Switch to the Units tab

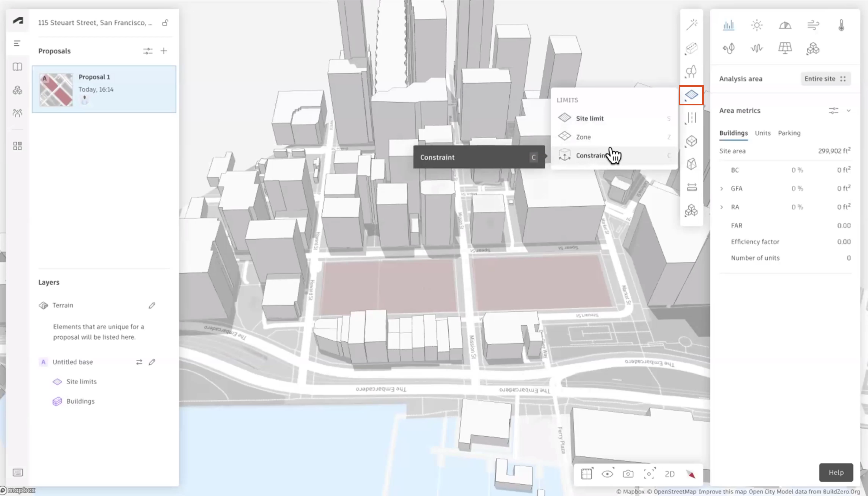pos(762,132)
